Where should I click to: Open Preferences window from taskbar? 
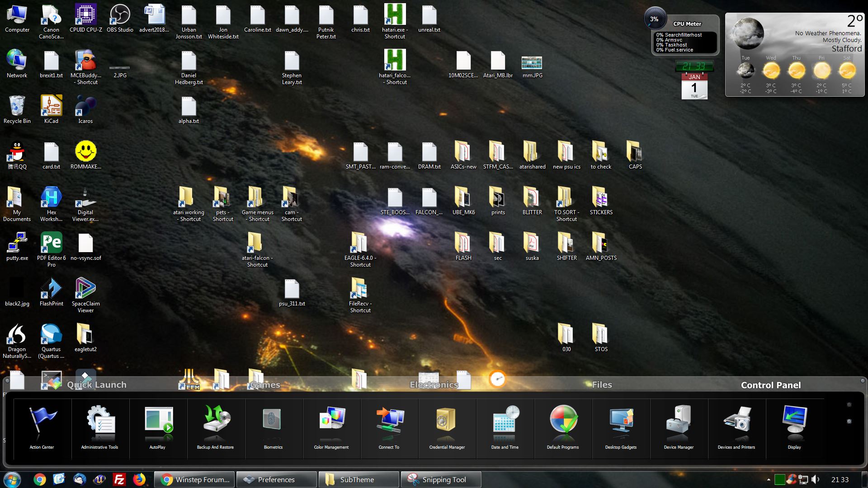coord(276,479)
